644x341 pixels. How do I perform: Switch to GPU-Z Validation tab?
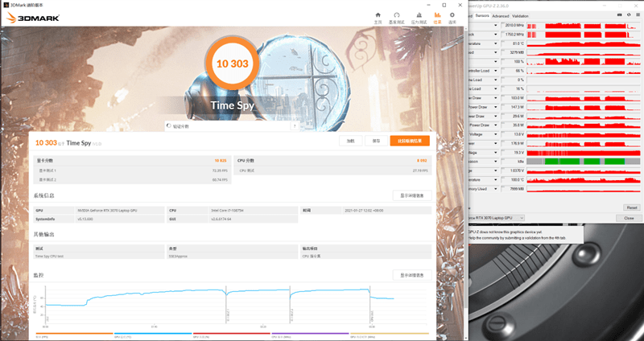(520, 16)
